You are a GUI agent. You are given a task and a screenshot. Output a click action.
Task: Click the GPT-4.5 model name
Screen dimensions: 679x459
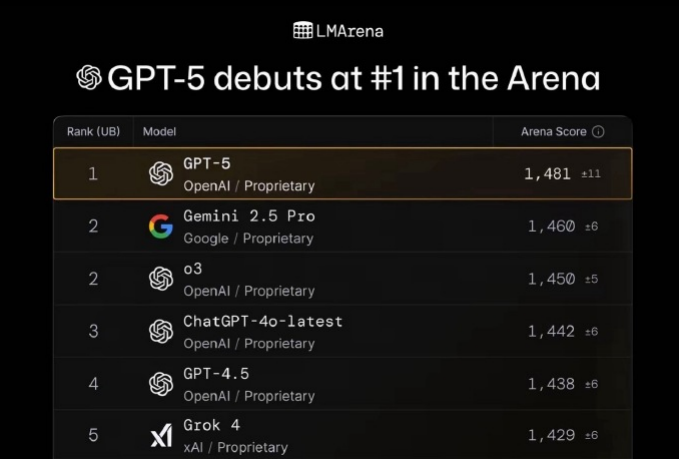216,374
